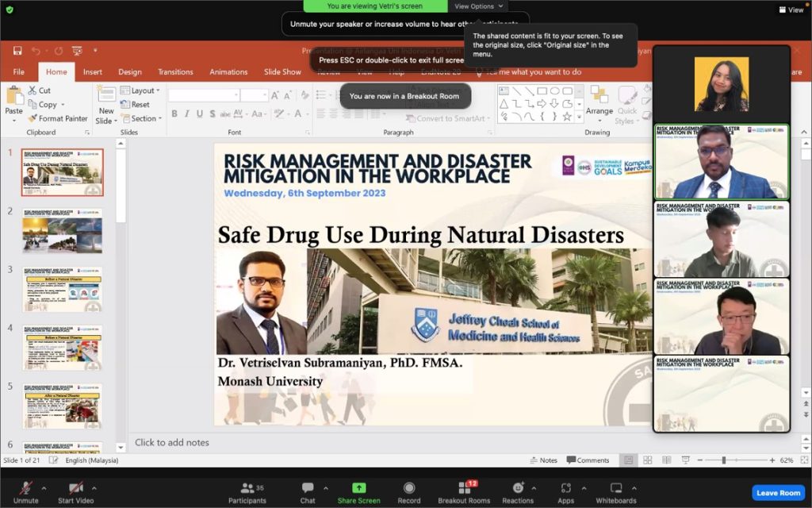Click the Cut scissors icon
This screenshot has width=812, height=508.
(x=33, y=90)
